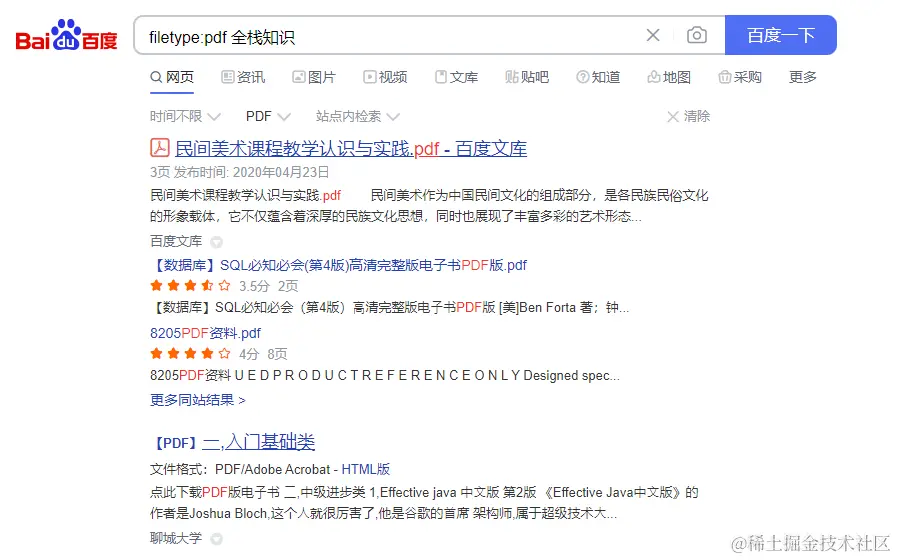Click the 百度一下 search button

pyautogui.click(x=780, y=35)
